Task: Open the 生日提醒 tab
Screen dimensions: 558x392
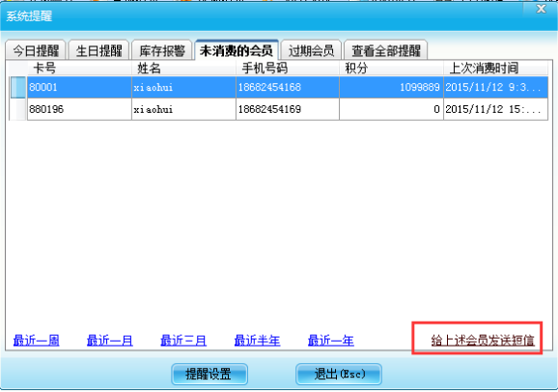Action: tap(98, 50)
